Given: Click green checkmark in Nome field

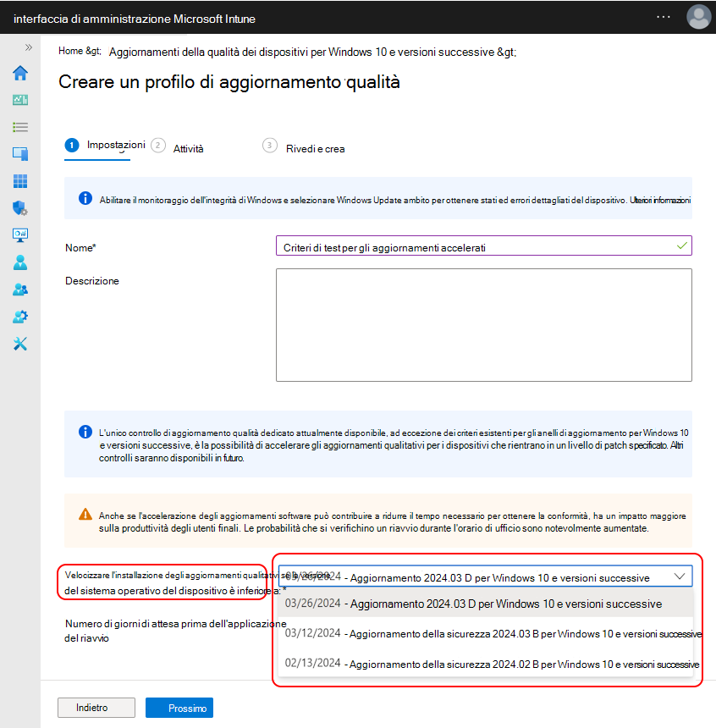Looking at the screenshot, I should coord(681,246).
